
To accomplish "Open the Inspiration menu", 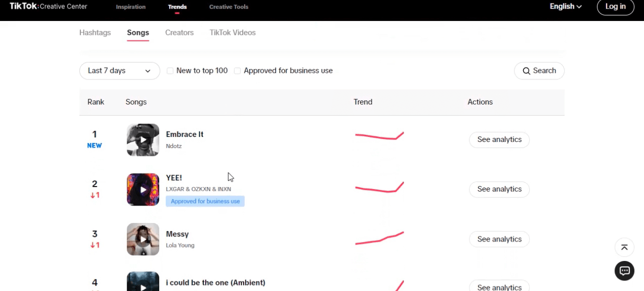I will click(131, 7).
